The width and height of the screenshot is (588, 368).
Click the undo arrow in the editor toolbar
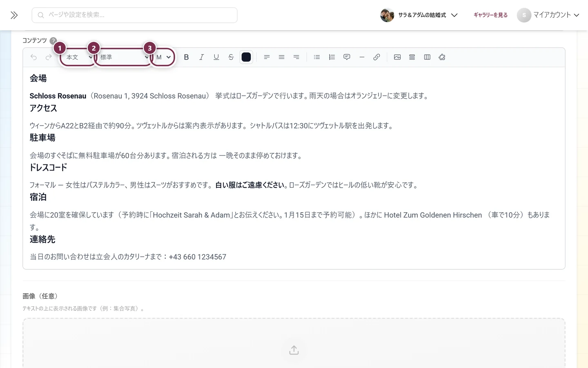pos(33,57)
